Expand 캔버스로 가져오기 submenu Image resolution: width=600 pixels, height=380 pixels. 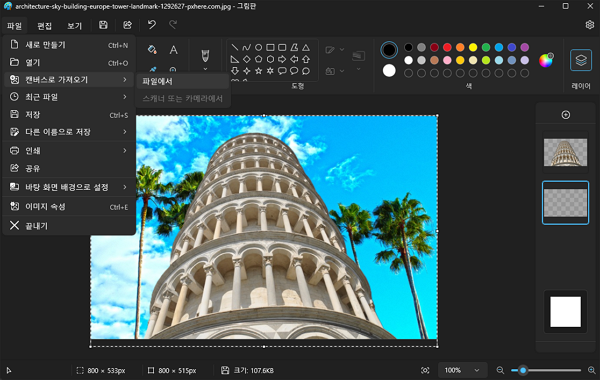[69, 80]
